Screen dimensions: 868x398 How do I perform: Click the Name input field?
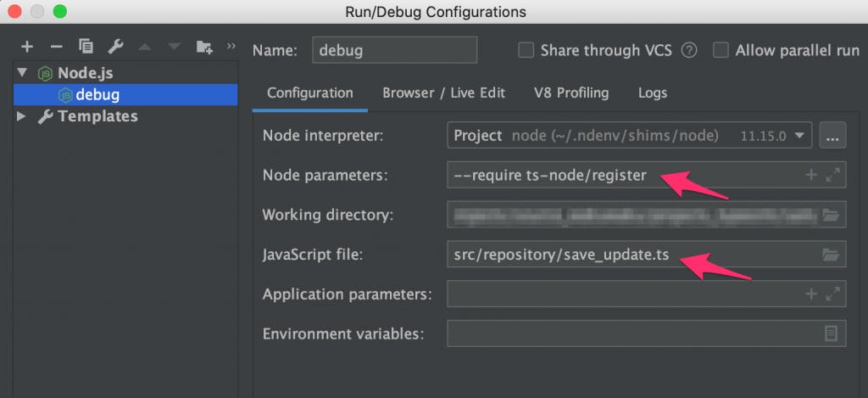[394, 50]
